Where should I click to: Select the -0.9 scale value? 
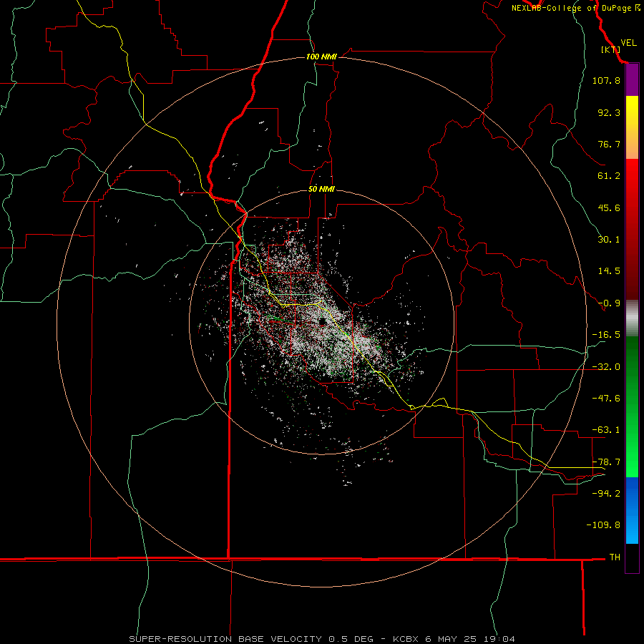click(x=609, y=303)
